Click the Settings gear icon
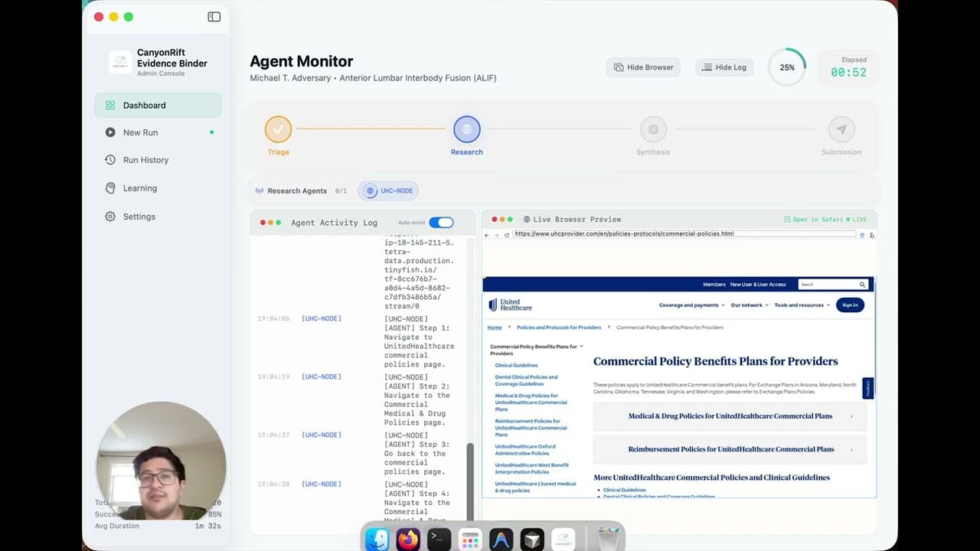This screenshot has height=551, width=980. click(110, 217)
